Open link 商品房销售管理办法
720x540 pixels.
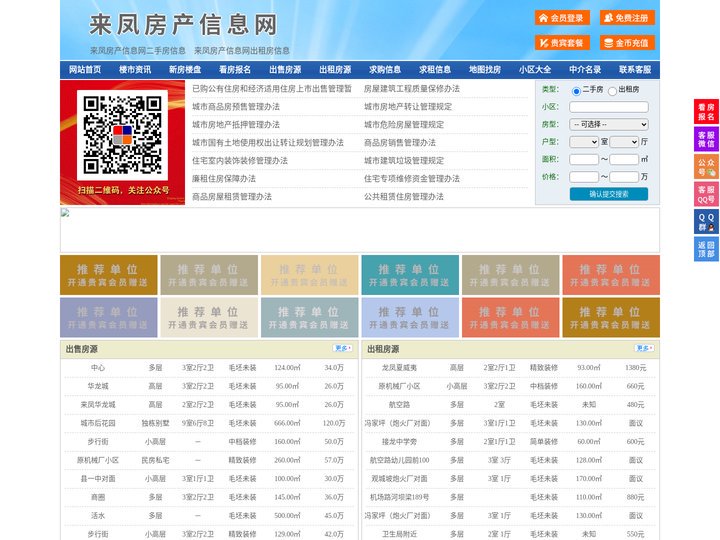coord(399,142)
